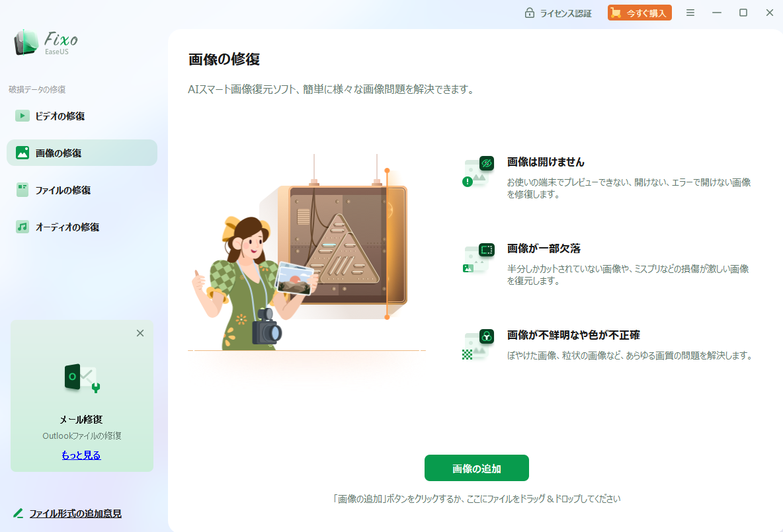Open the もっと見る link

tap(81, 455)
